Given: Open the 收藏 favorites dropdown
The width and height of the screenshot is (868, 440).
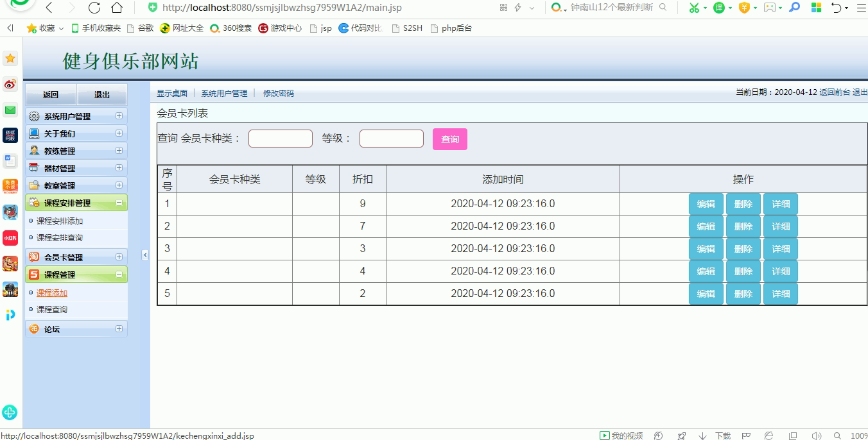Looking at the screenshot, I should click(45, 28).
